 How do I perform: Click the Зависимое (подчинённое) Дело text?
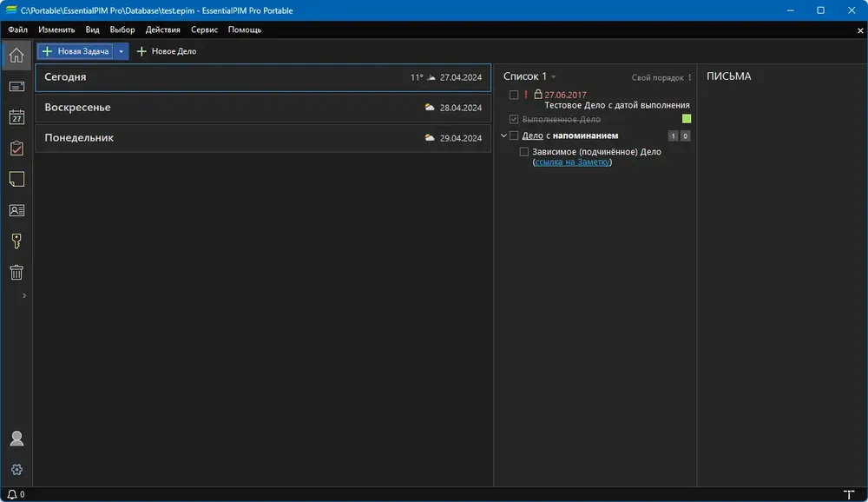coord(597,152)
